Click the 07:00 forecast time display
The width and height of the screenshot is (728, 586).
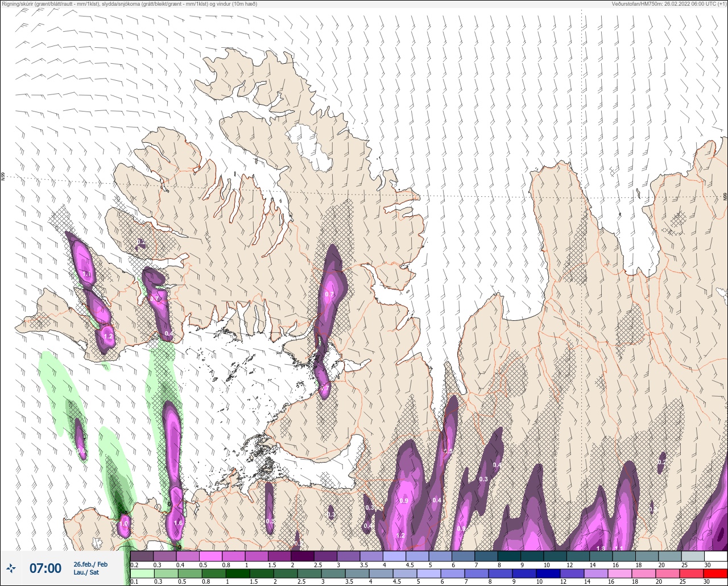(x=45, y=568)
